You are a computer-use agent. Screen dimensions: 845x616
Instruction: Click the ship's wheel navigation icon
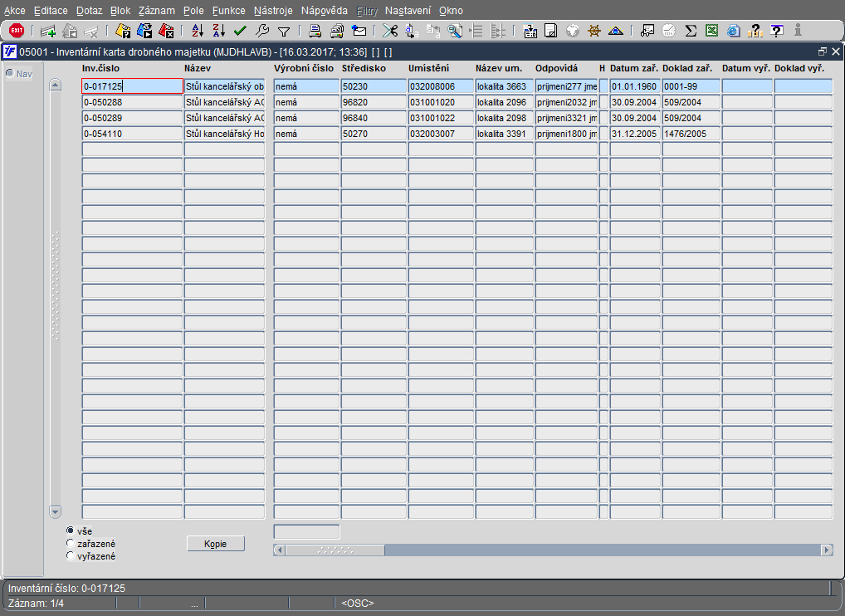pos(593,31)
